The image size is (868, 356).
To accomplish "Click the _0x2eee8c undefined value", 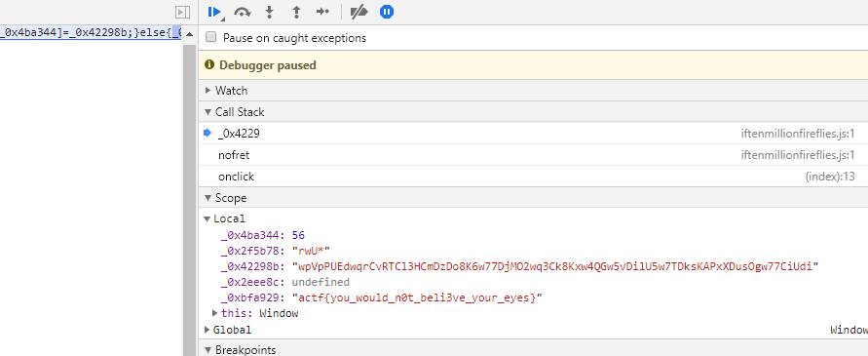I will 321,282.
